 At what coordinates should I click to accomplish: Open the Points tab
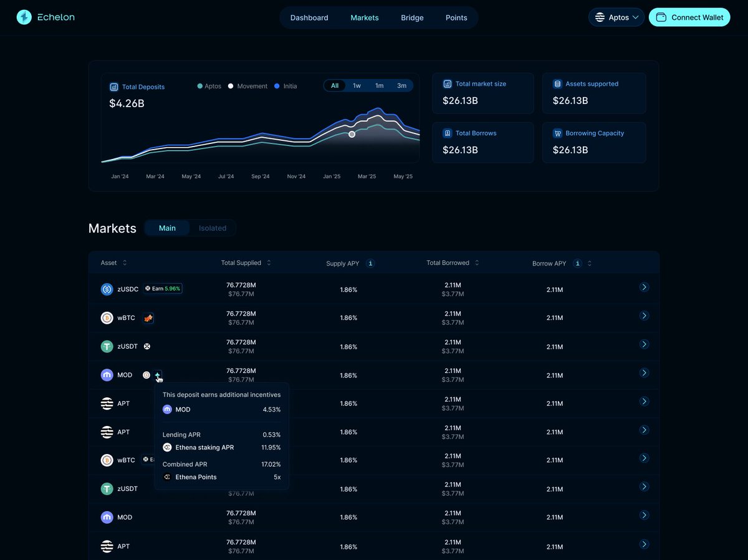(456, 17)
